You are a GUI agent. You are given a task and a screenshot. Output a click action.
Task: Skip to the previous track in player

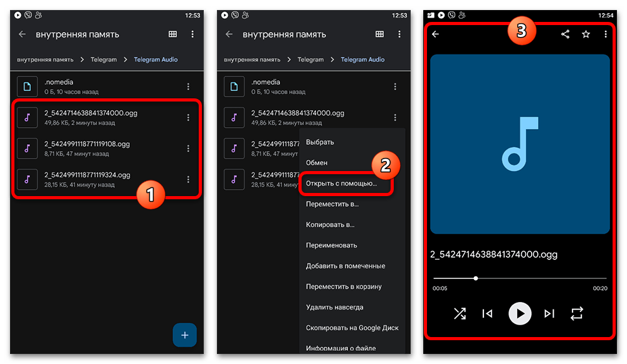487,314
